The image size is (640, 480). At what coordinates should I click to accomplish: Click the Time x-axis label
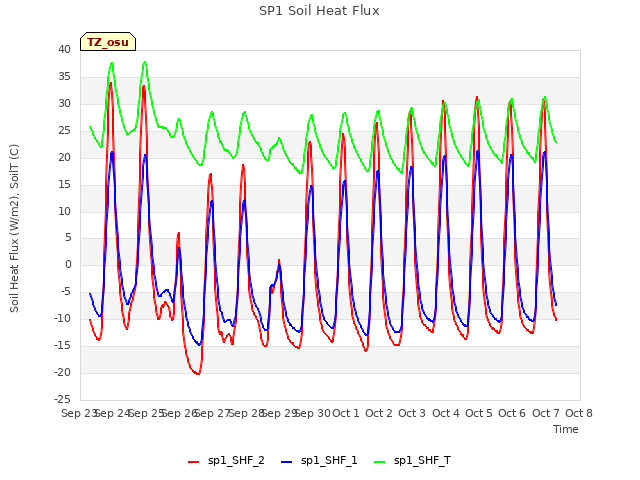[566, 429]
